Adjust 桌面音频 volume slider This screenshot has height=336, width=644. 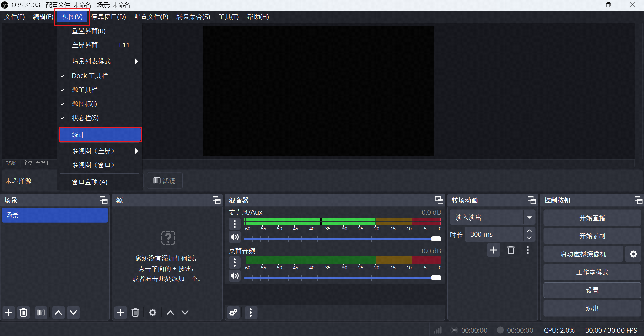tap(342, 278)
